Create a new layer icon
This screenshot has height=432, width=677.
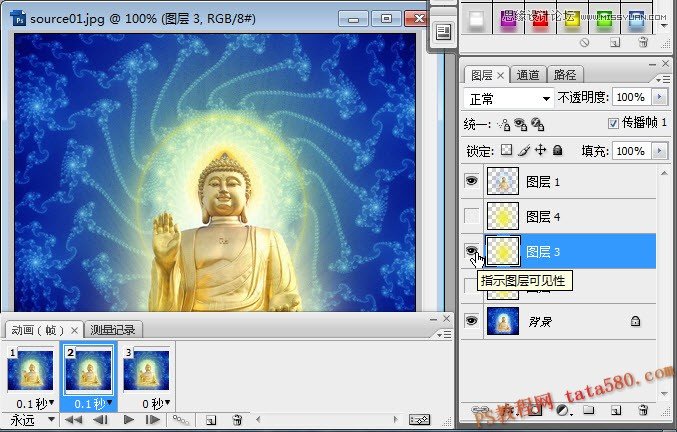coord(616,410)
